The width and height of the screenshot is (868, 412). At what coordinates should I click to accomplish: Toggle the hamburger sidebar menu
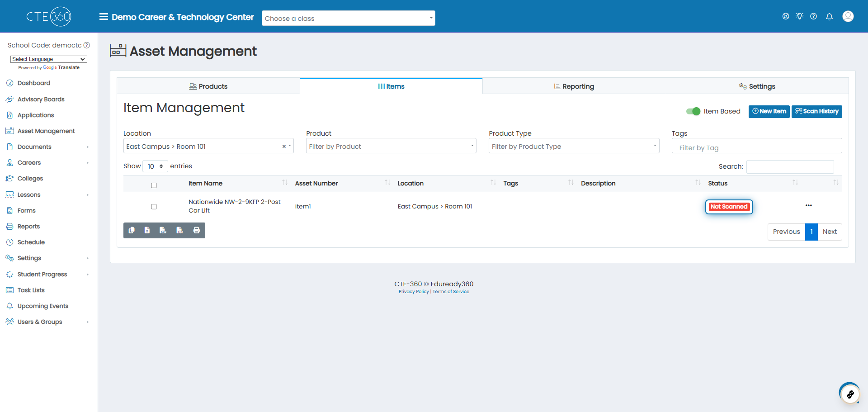pos(104,17)
